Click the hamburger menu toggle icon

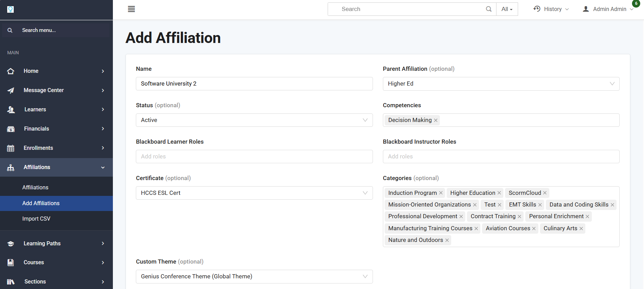pos(131,9)
